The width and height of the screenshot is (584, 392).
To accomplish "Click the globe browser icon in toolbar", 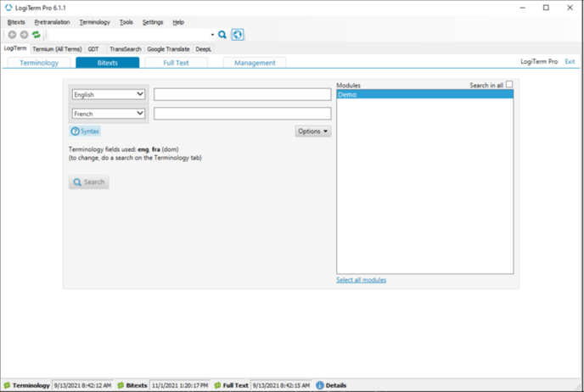I will [238, 35].
